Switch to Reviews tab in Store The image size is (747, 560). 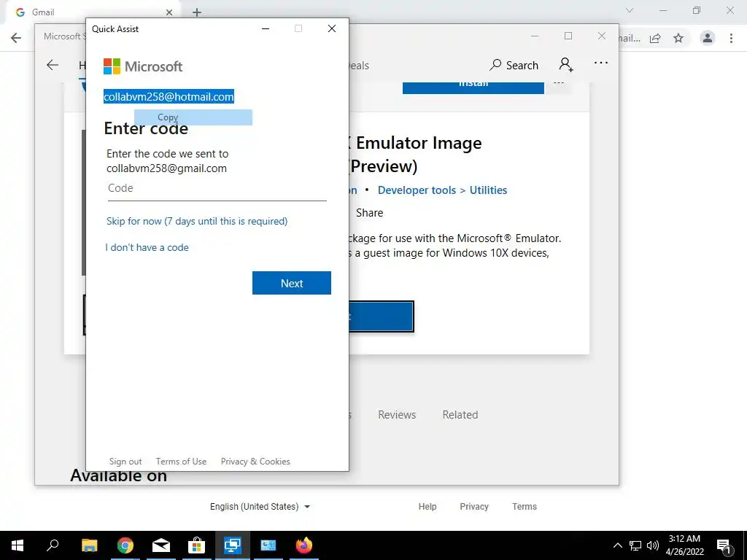(397, 415)
